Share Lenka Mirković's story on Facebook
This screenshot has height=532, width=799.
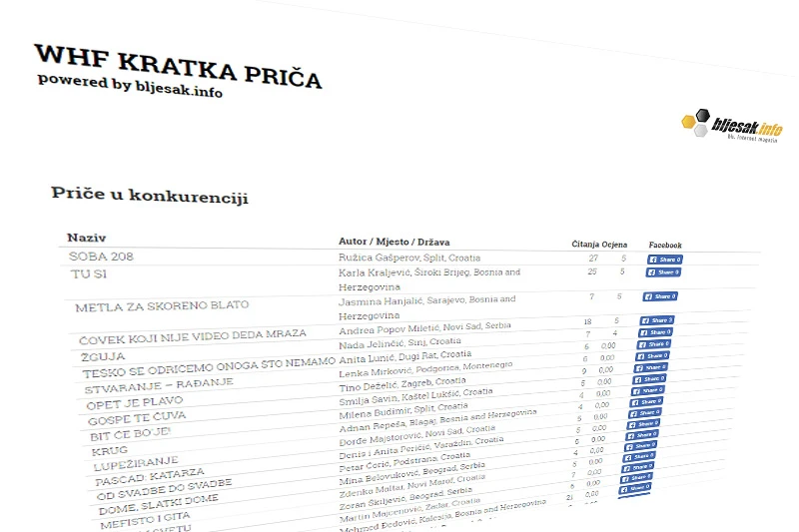(x=652, y=356)
